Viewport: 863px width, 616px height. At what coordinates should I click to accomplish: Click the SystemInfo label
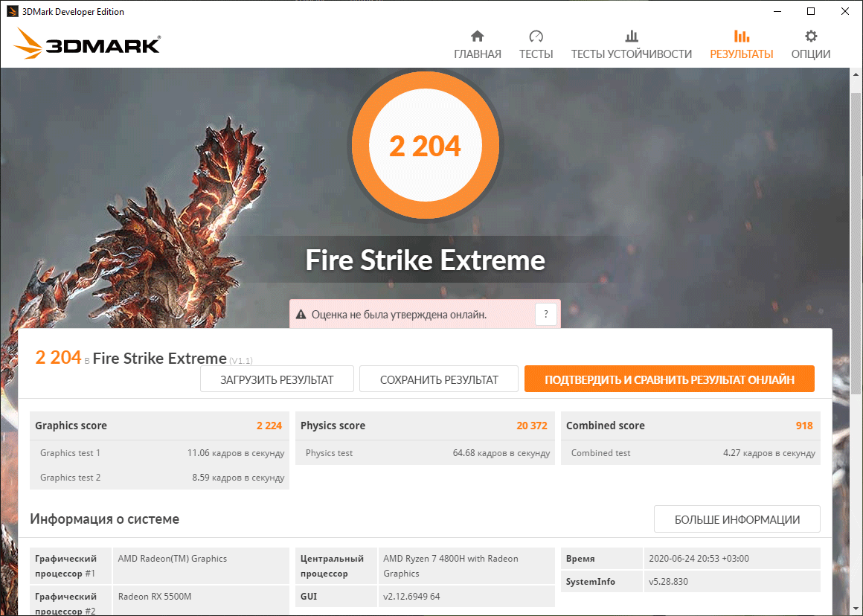click(x=591, y=581)
